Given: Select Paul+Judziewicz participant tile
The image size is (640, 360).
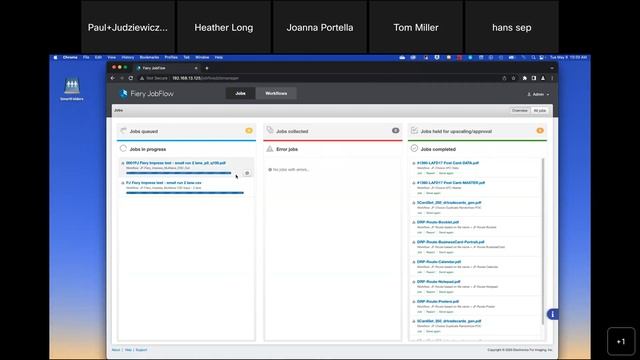Looking at the screenshot, I should point(128,27).
